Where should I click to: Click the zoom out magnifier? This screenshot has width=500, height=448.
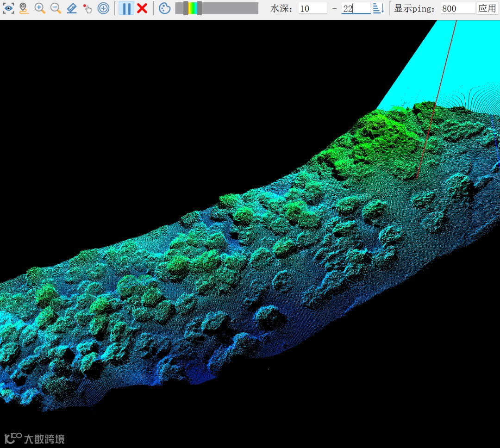click(56, 8)
